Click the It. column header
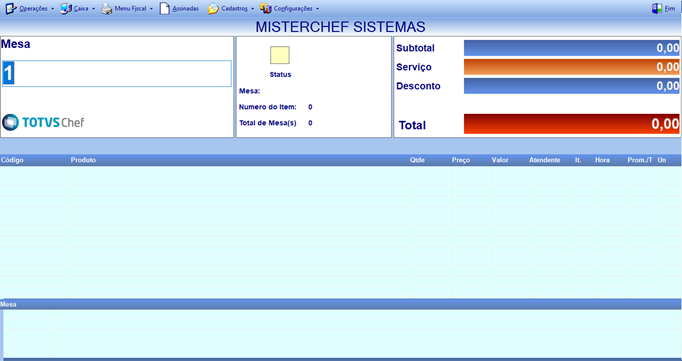This screenshot has width=682, height=361. click(578, 160)
